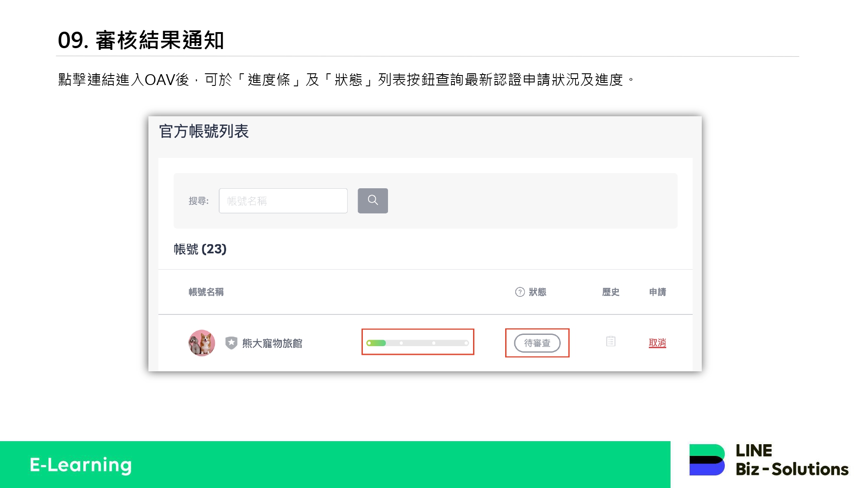Click the 狀態 column header
Image resolution: width=868 pixels, height=488 pixels.
[x=537, y=292]
